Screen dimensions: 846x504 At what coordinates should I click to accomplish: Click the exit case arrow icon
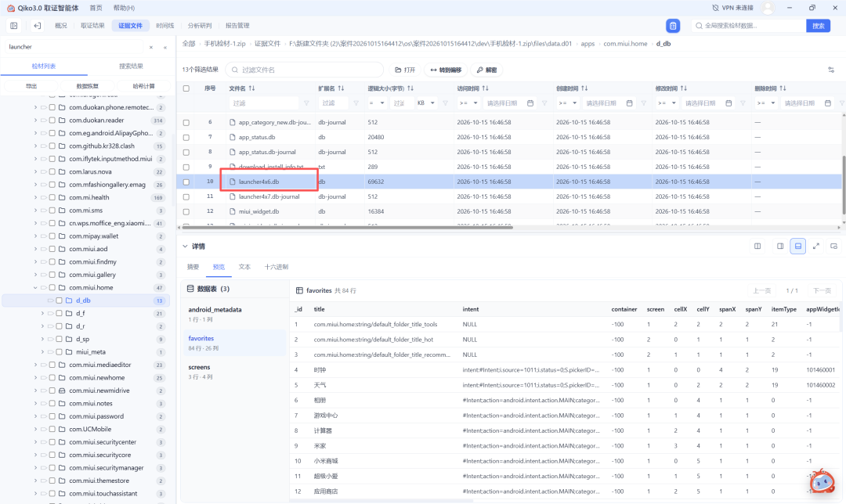point(38,25)
